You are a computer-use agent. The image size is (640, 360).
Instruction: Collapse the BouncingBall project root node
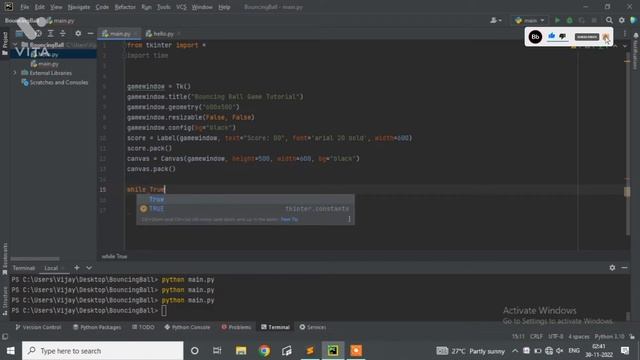tap(15, 44)
